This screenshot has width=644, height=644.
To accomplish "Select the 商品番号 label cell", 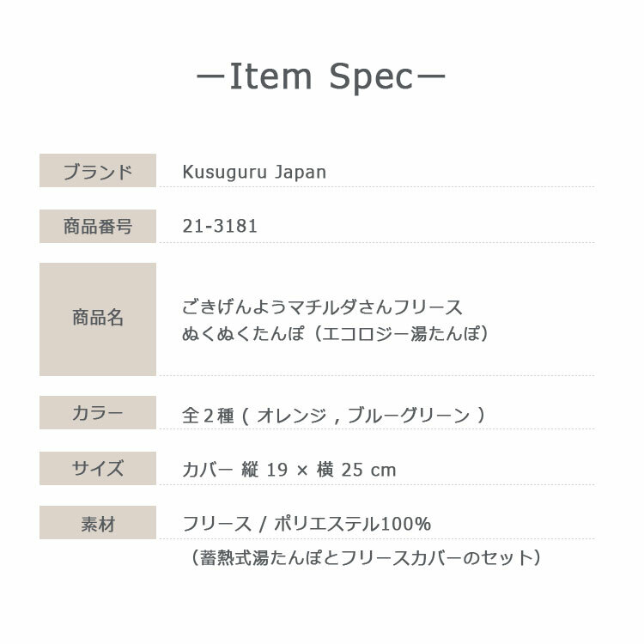I will [x=98, y=227].
